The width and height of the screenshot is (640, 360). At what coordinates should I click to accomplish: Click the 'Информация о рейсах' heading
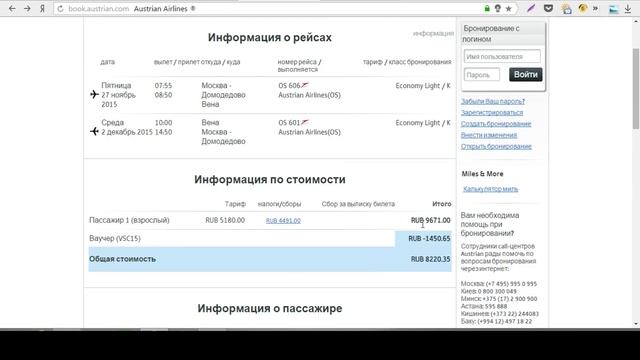pos(269,38)
